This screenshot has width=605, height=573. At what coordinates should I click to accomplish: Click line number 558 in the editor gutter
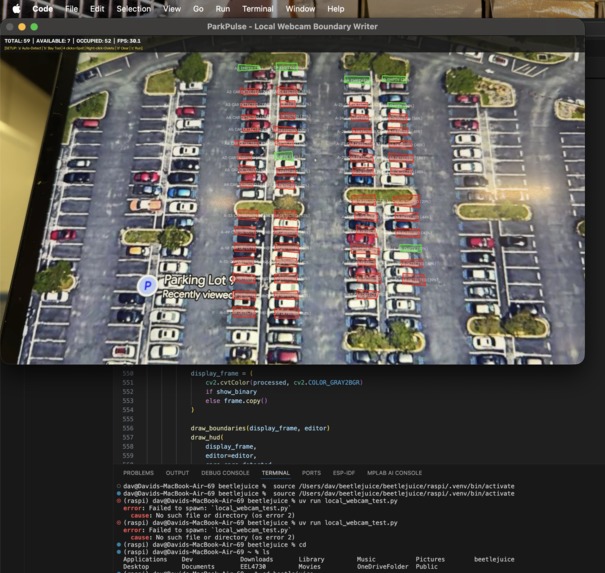coord(128,446)
